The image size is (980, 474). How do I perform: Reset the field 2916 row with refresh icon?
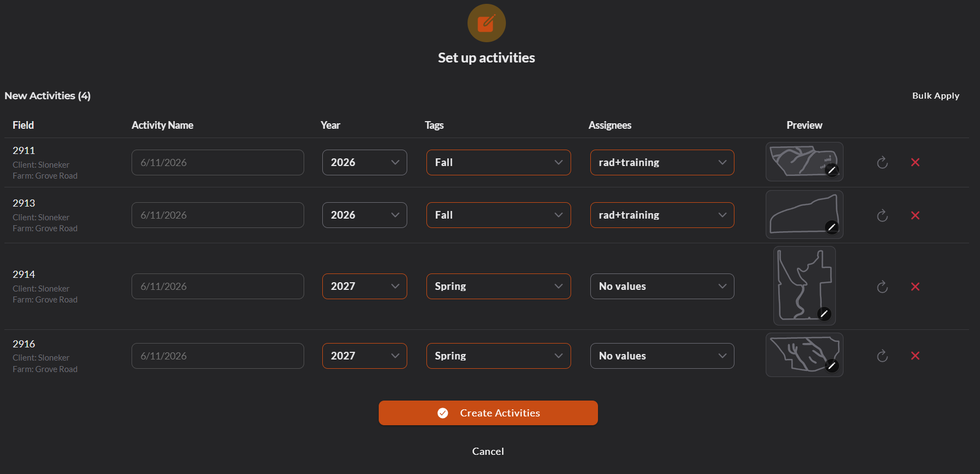tap(882, 356)
